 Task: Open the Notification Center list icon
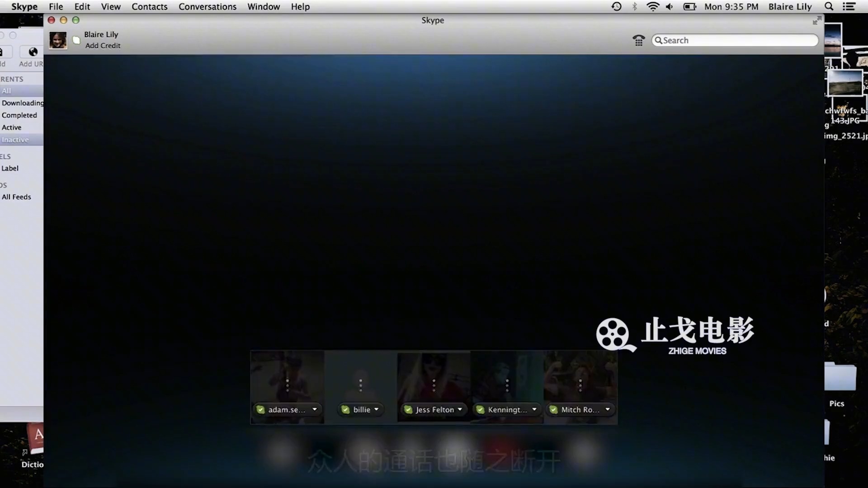click(849, 7)
